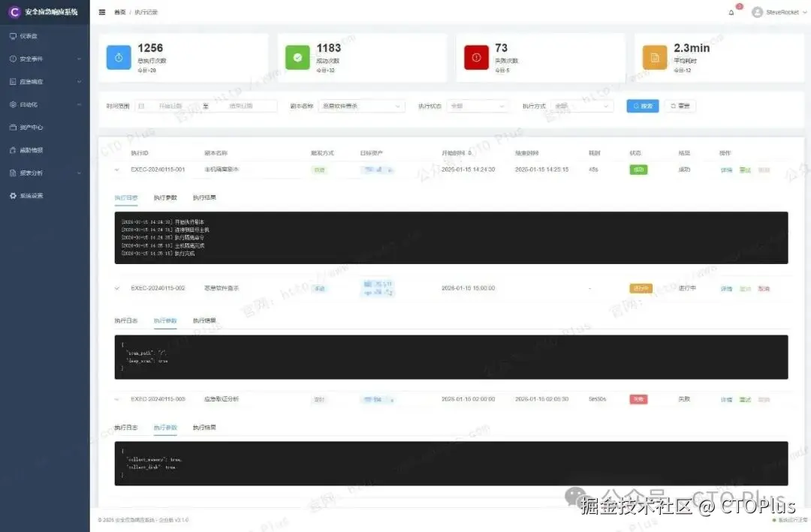Open the 剧本名称 dropdown
Screen dimensions: 811x532
(361, 106)
